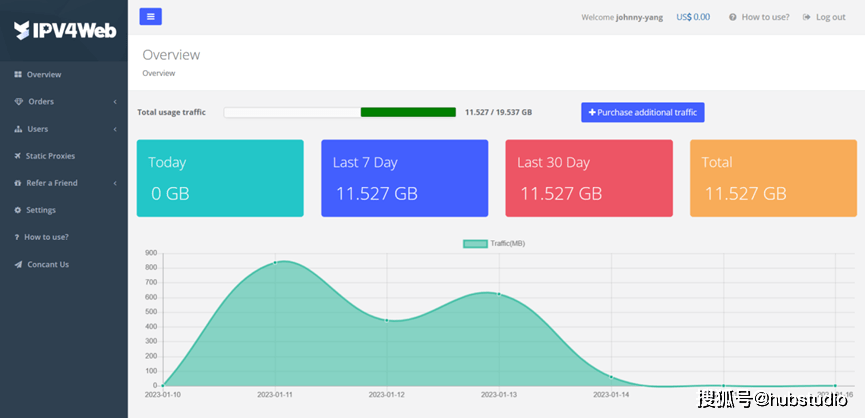Image resolution: width=865 pixels, height=418 pixels.
Task: Open How to use? link in header
Action: point(765,17)
